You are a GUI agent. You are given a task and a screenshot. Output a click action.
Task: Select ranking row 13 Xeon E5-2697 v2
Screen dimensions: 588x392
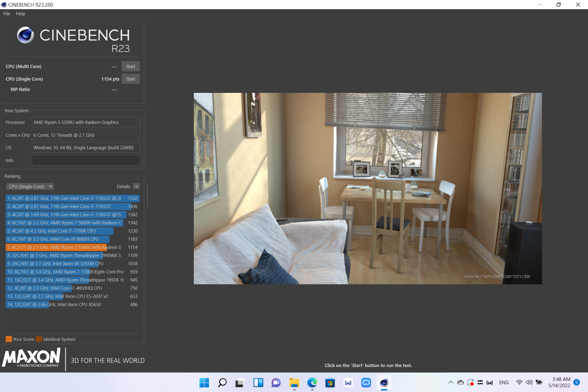pos(72,296)
